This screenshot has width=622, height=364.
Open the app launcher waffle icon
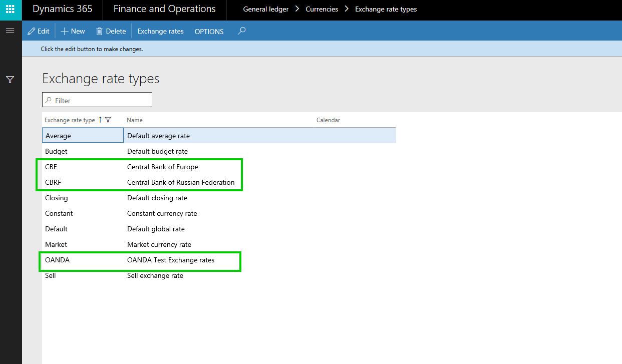[x=11, y=10]
